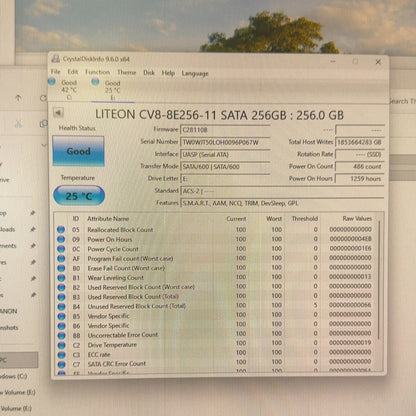416x416 pixels.
Task: Click the Wear Leveling Count row
Action: 217,277
